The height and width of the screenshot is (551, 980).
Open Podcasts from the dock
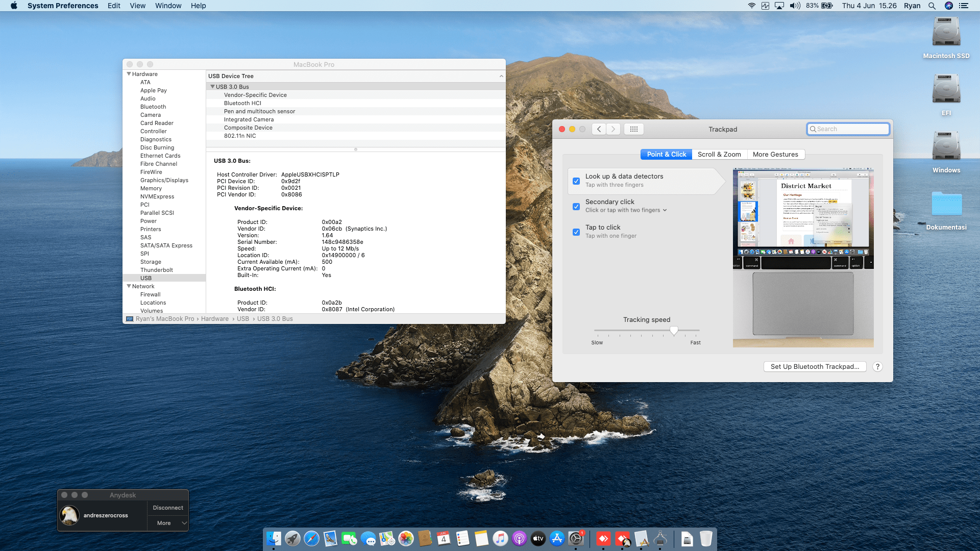tap(519, 539)
